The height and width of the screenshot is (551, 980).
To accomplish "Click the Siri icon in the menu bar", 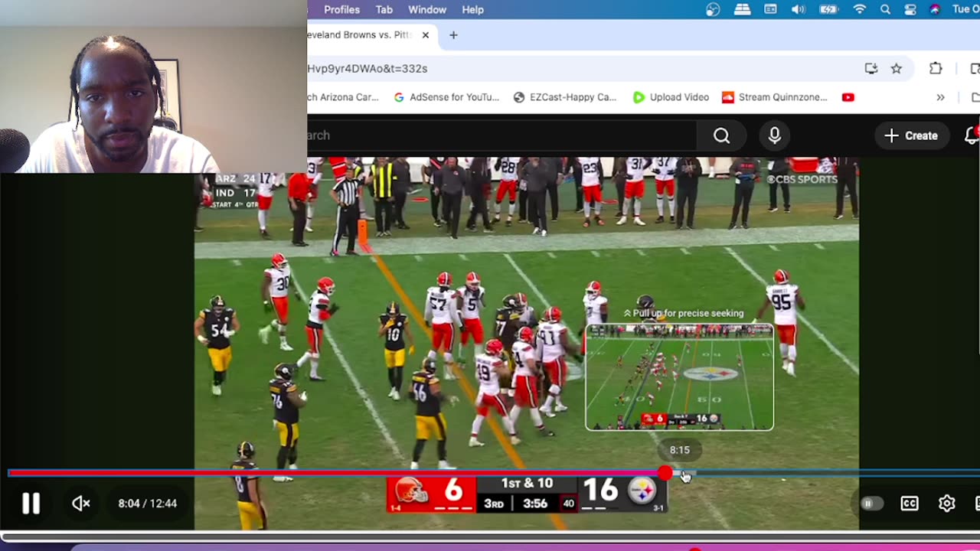I will [935, 10].
